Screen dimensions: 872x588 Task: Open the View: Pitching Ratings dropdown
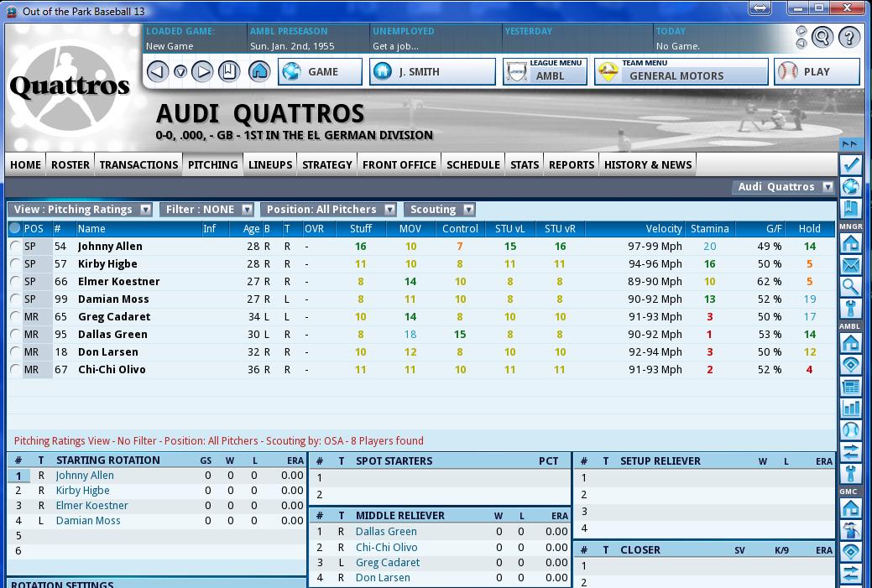coord(81,210)
